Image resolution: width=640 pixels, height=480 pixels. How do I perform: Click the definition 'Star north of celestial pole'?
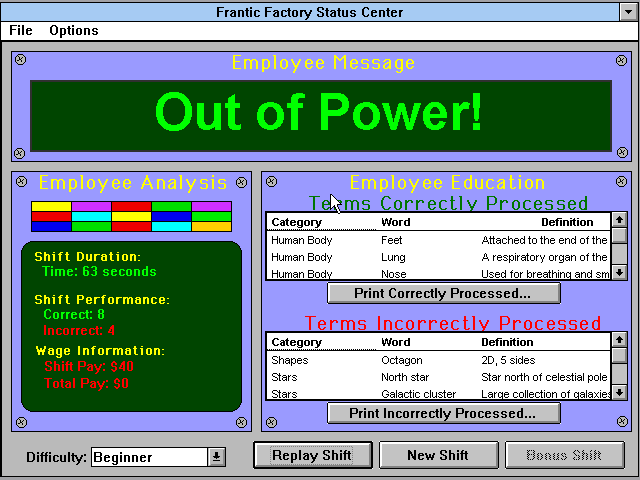[x=544, y=377]
